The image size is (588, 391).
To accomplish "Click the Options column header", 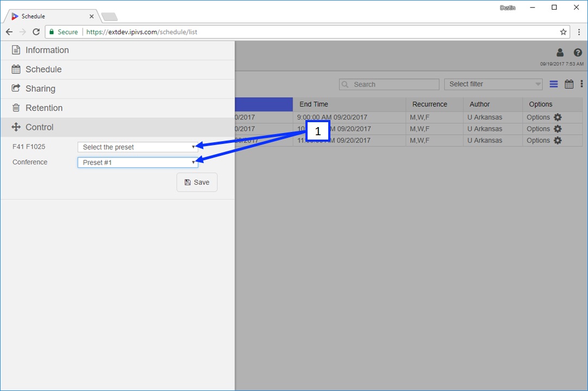I will coord(552,104).
